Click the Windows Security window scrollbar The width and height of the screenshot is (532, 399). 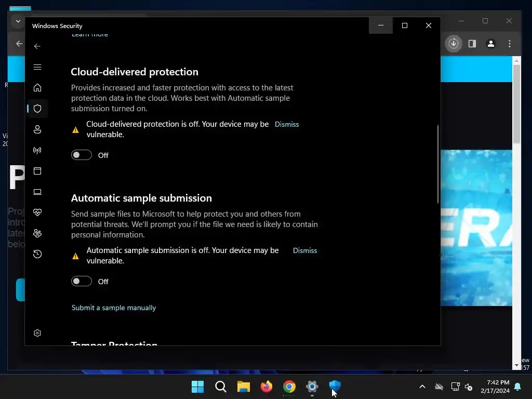pyautogui.click(x=437, y=164)
